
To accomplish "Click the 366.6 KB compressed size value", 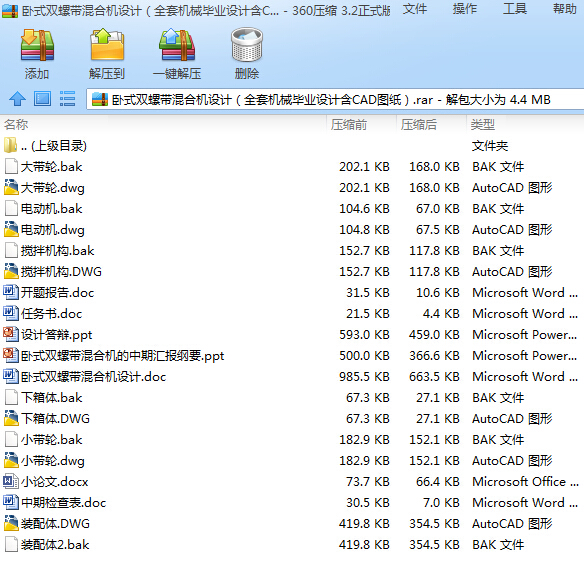I will click(434, 356).
